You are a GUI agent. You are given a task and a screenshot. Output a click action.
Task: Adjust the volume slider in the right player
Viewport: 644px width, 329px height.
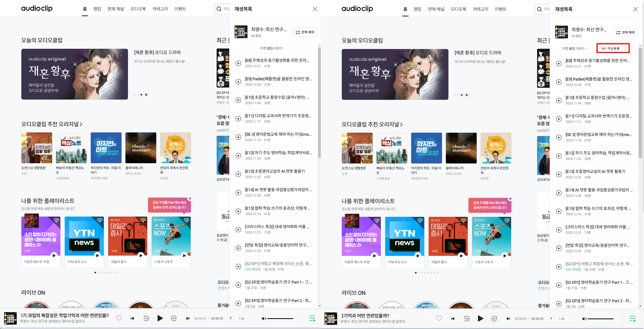coord(600,319)
